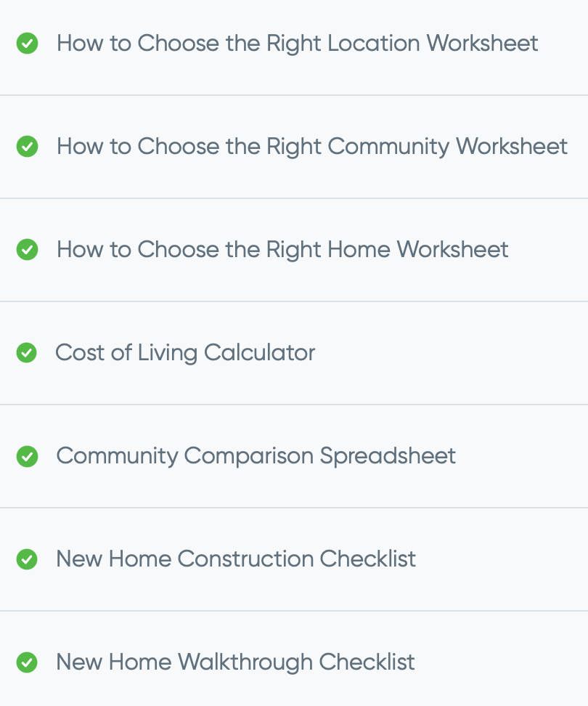The image size is (588, 706).
Task: Click blank area right of Community Comparison Spreadsheet
Action: point(522,455)
